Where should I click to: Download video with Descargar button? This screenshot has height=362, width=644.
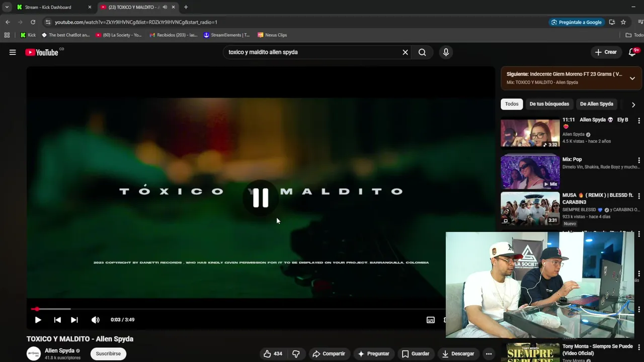458,354
